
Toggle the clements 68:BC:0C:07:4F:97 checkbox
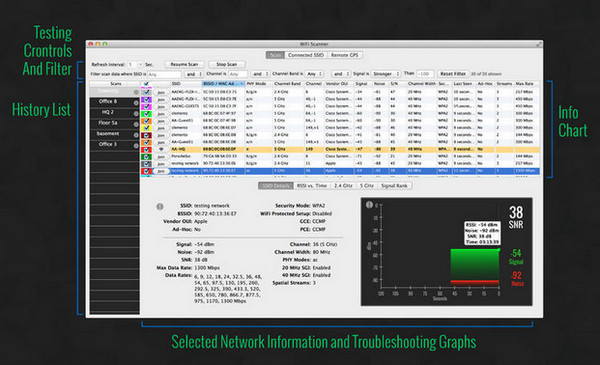coord(147,114)
